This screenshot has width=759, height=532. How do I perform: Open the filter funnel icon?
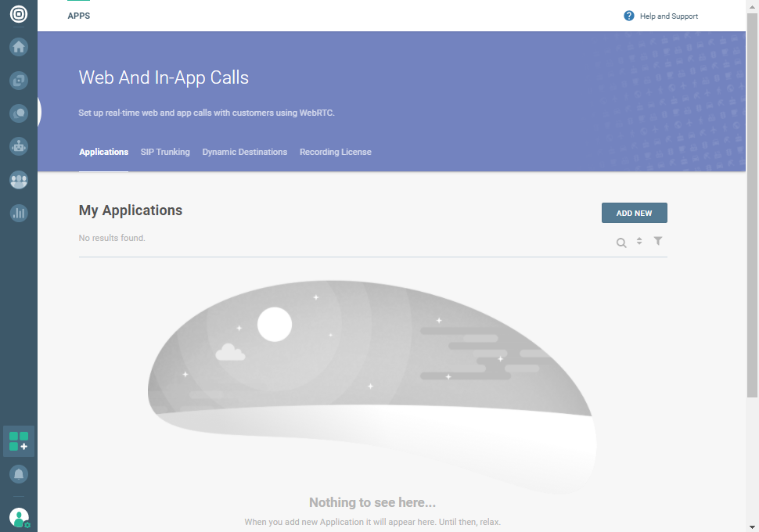pyautogui.click(x=658, y=241)
